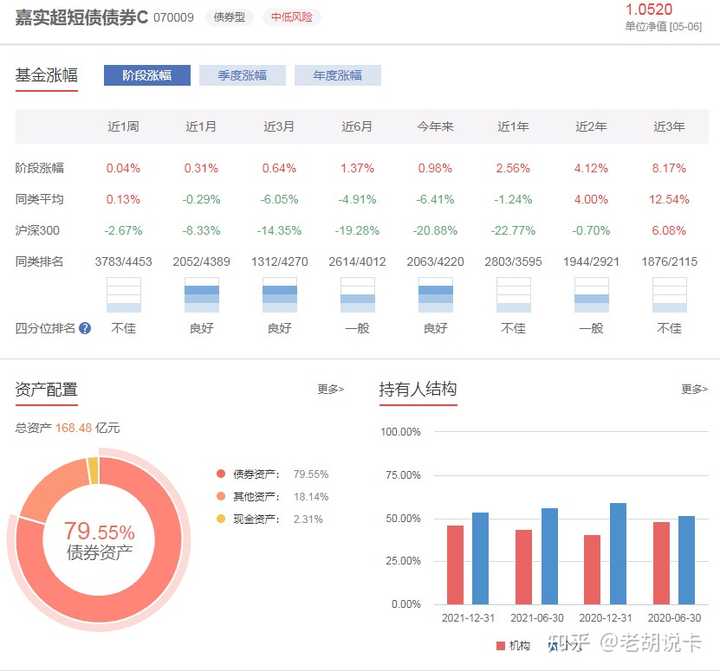Click the blue bar for 2021-12-31

tap(480, 558)
